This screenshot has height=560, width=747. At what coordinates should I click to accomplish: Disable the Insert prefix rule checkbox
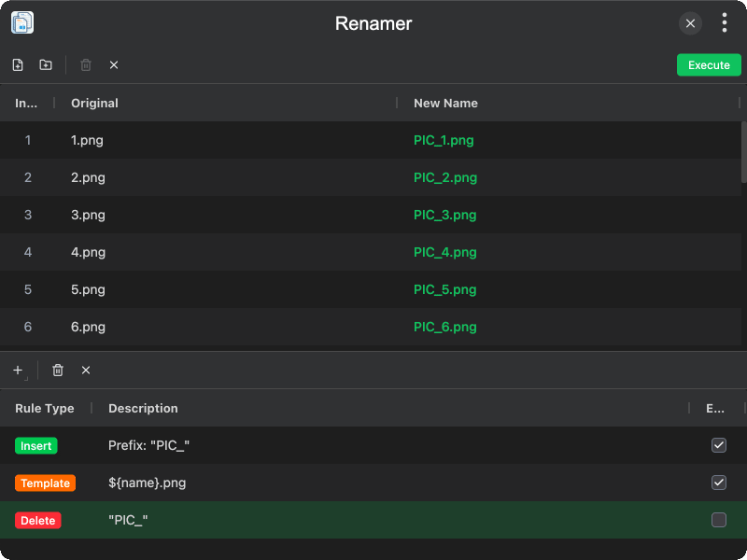719,445
